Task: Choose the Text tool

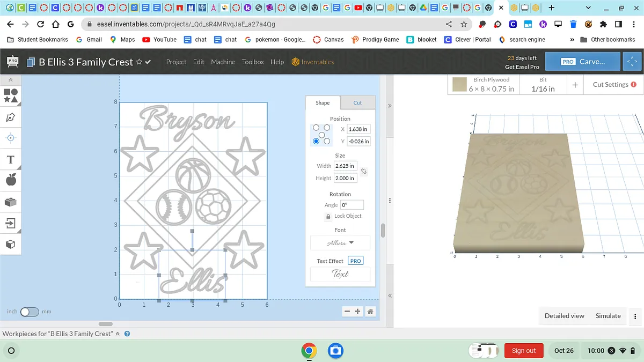Action: (x=11, y=160)
